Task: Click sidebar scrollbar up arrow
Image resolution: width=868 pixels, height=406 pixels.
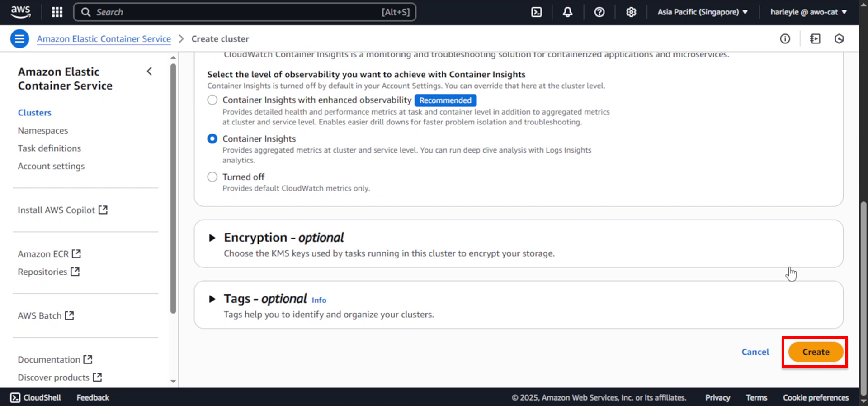Action: [173, 58]
